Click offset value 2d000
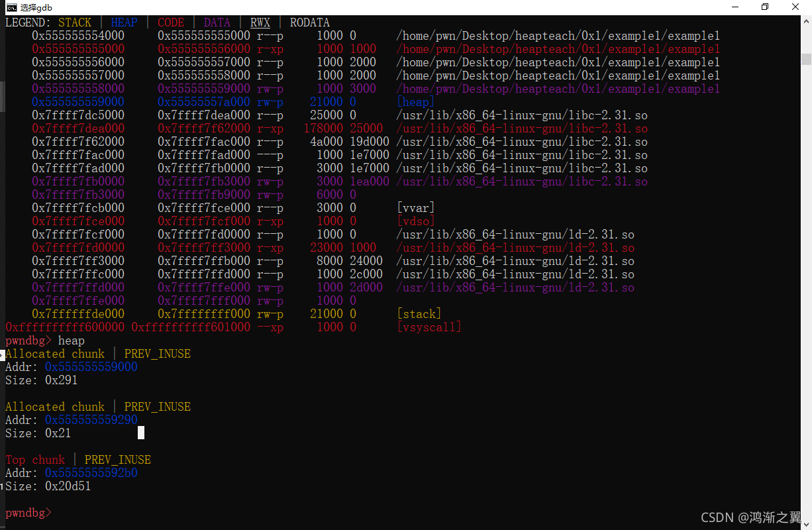 pos(366,288)
